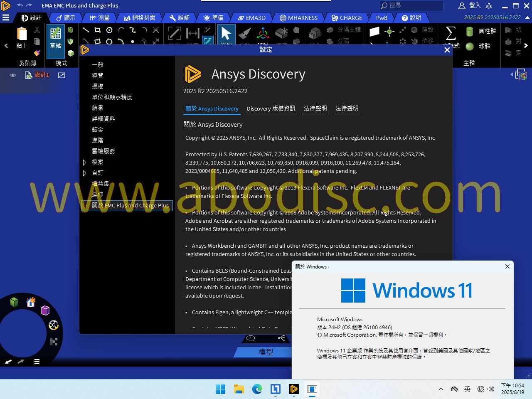Select 授權 in settings list
This screenshot has height=399, width=532.
(x=98, y=86)
